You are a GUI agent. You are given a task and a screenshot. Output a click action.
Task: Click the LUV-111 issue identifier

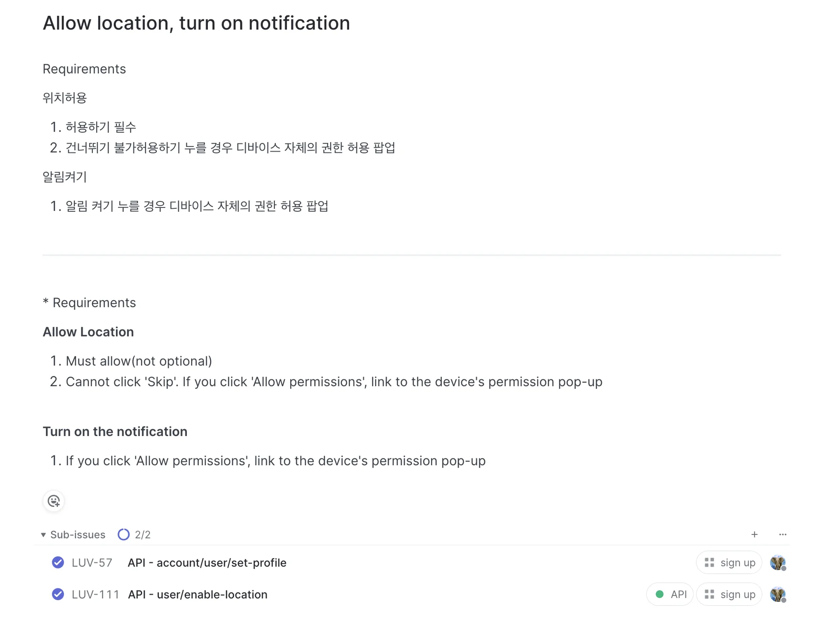point(95,595)
